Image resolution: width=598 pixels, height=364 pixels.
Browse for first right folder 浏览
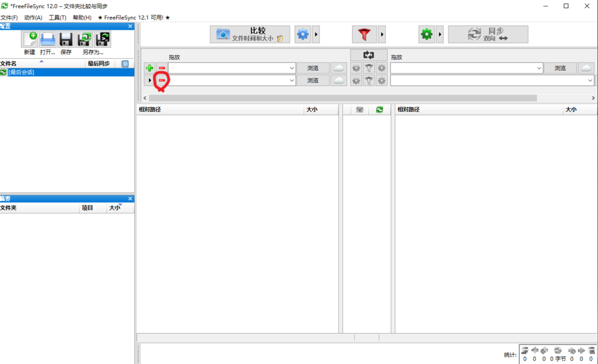(x=560, y=68)
